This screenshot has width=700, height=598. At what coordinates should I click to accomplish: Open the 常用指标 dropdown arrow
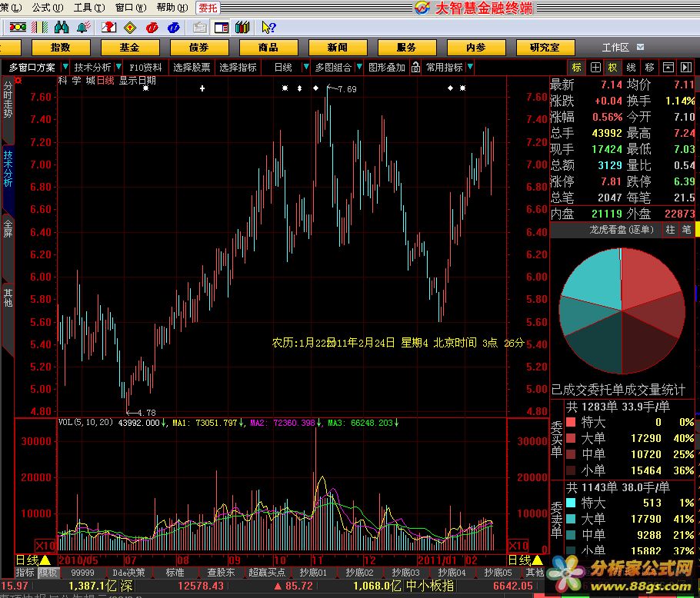pos(470,67)
